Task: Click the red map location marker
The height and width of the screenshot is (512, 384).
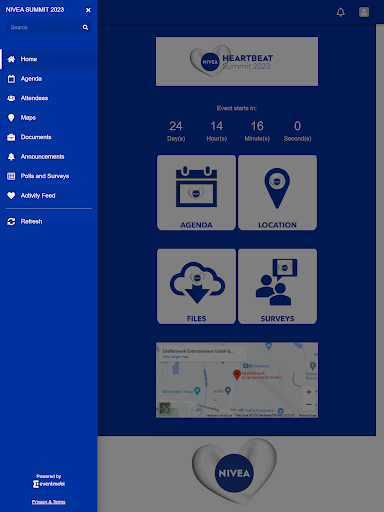Action: coord(237,375)
